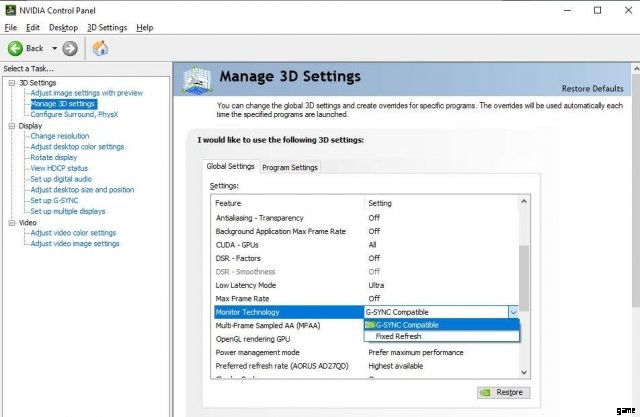Screen dimensions: 640x417
Task: Collapse the Display tree node
Action: click(12, 126)
